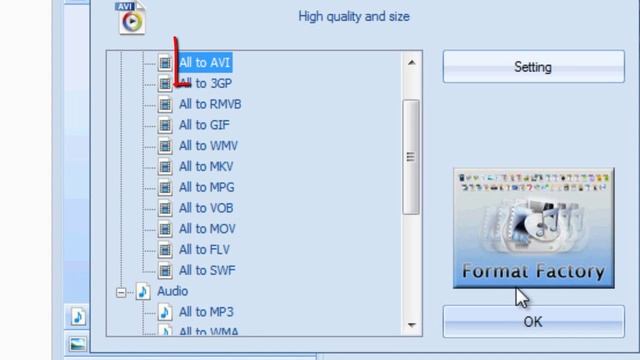Choose All to SWF format
The width and height of the screenshot is (640, 360).
207,270
